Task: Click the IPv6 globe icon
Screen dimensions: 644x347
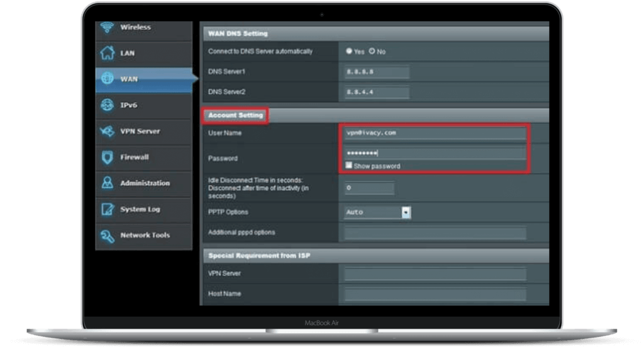Action: (108, 105)
